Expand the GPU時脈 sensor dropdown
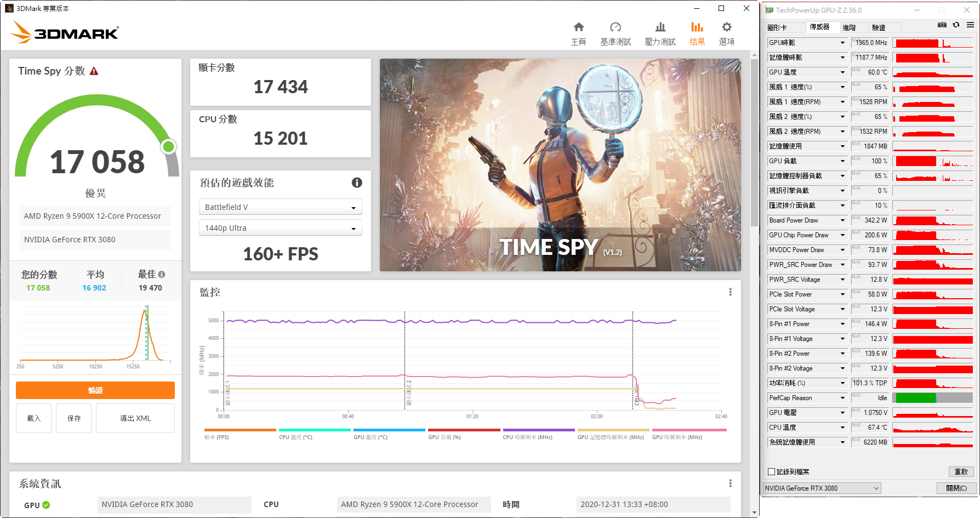 click(x=842, y=43)
